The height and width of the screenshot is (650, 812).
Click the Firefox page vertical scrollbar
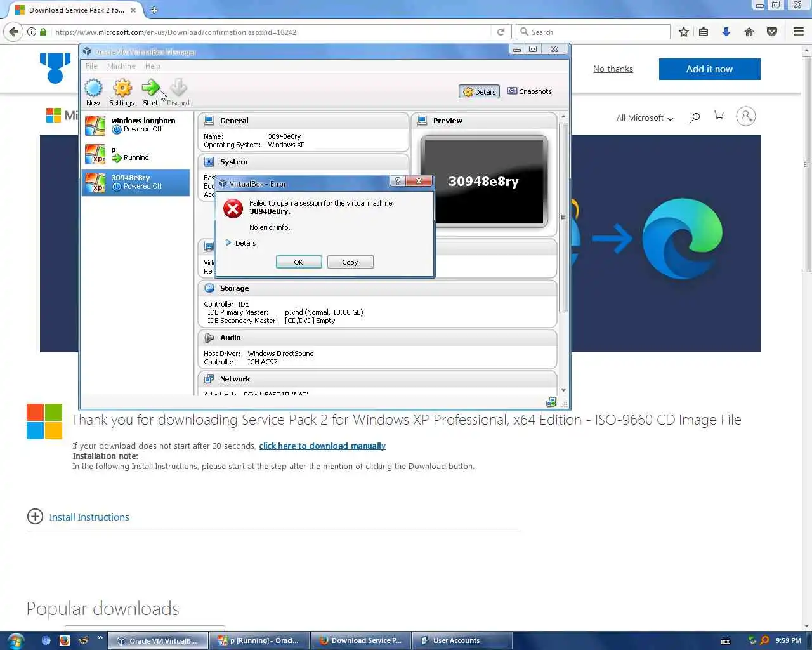807,165
